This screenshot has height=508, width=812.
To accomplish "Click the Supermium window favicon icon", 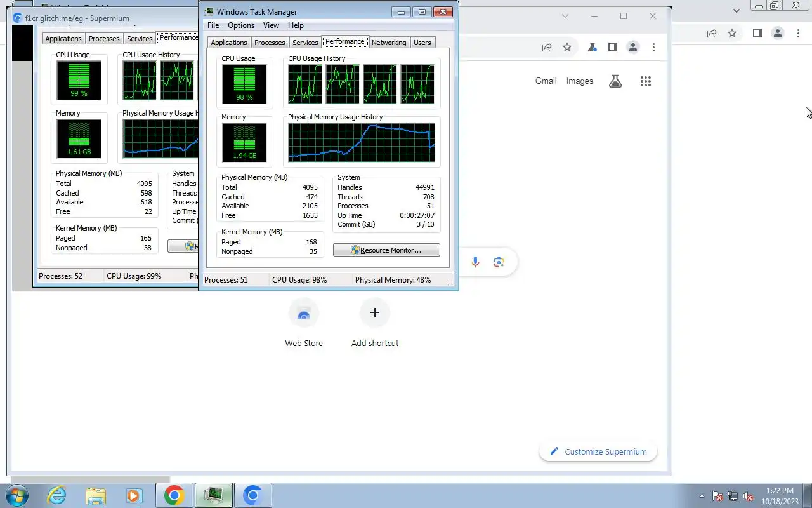I will pos(18,18).
